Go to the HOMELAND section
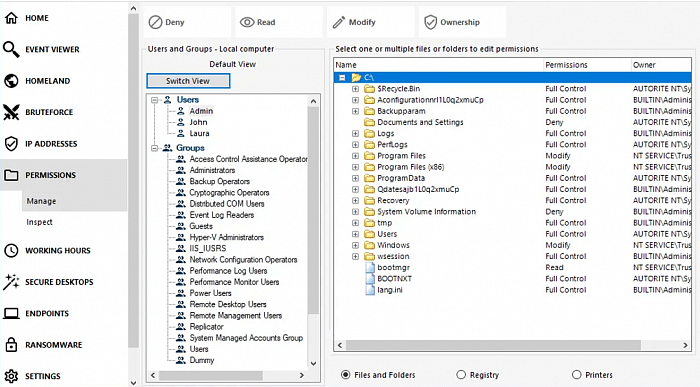 47,81
